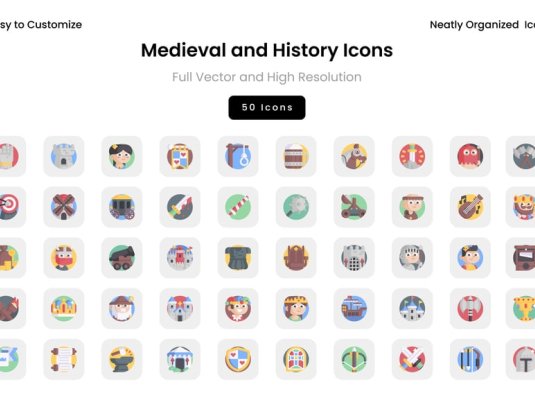
Task: Click the crossbow icon
Action: coord(354,359)
